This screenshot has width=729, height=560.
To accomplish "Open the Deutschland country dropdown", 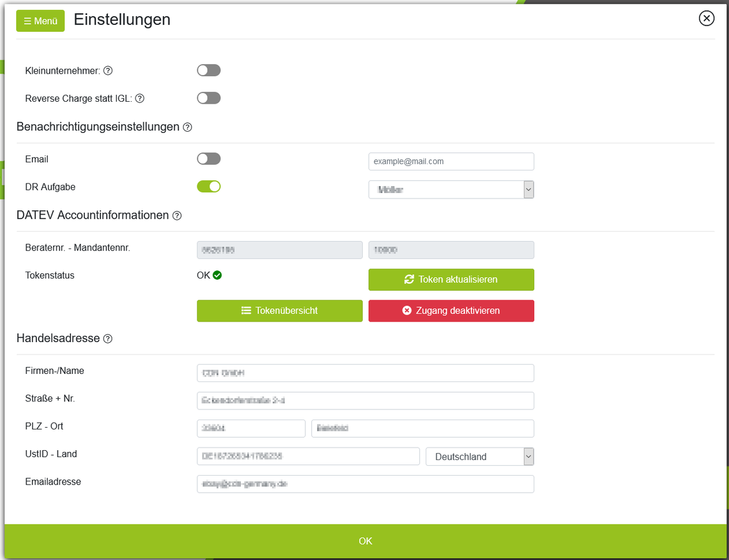I will tap(479, 456).
